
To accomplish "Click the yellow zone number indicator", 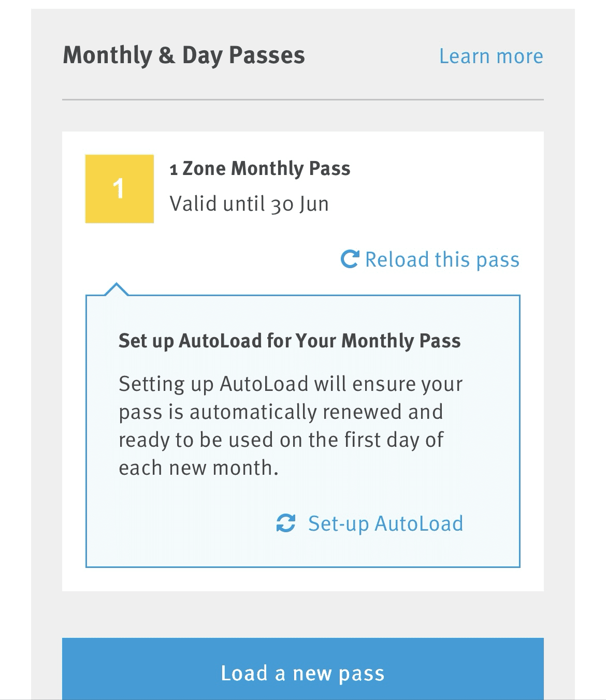I will [119, 188].
